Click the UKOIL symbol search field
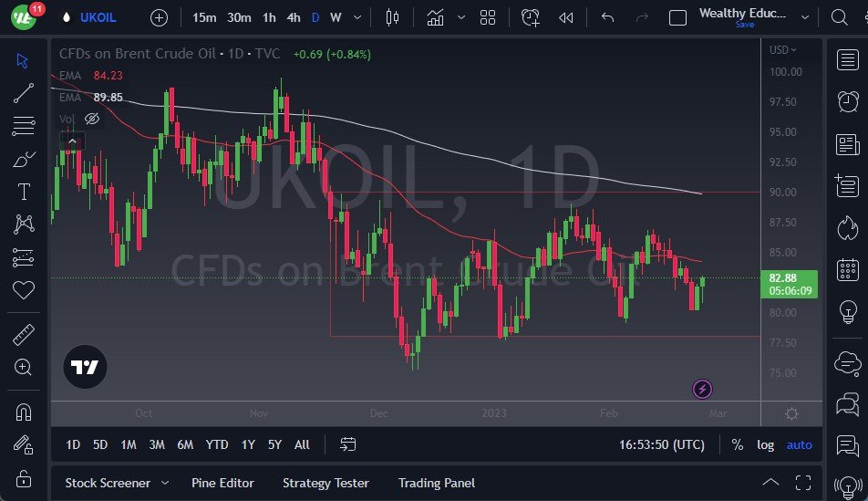The image size is (868, 501). pyautogui.click(x=98, y=17)
